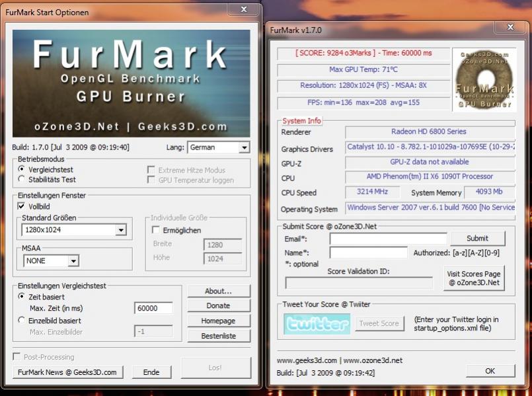The image size is (532, 396).
Task: Click the Ende button
Action: (x=151, y=372)
